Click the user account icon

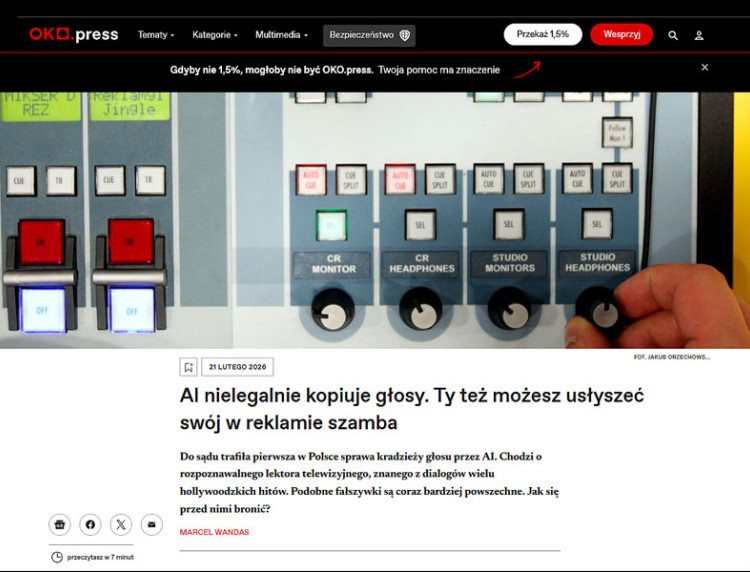(699, 35)
